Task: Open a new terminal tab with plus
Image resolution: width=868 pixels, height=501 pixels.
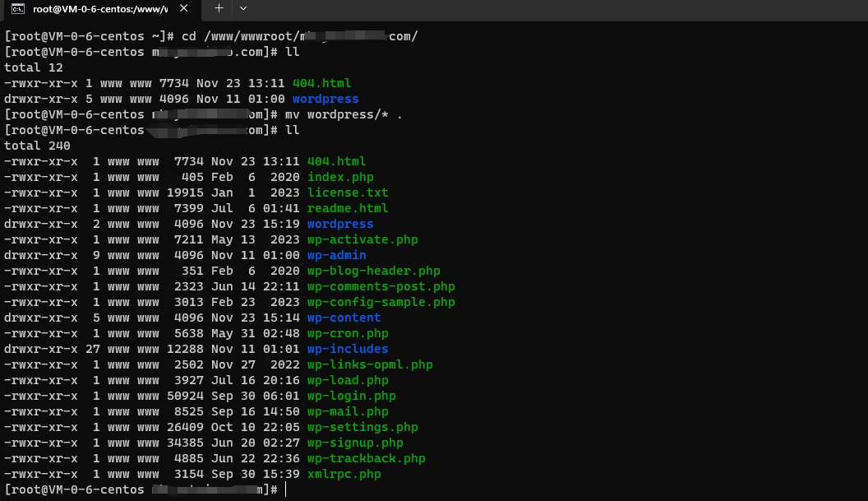Action: [219, 8]
